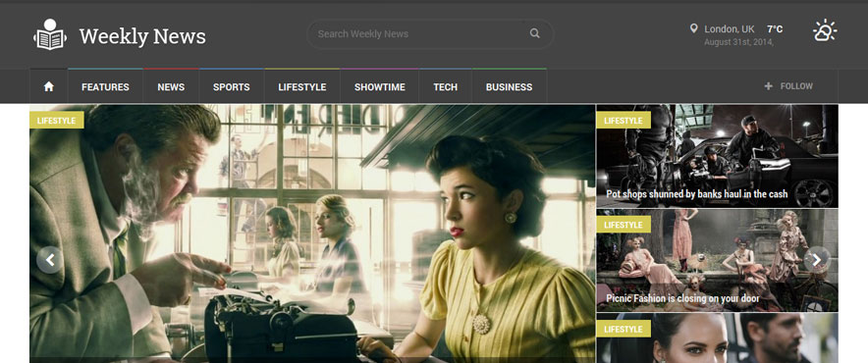Open 'Picnic Fashion is closing on your door'
The width and height of the screenshot is (868, 363).
point(682,299)
